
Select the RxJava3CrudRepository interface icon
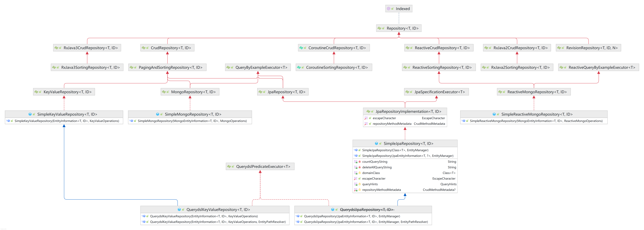coord(56,48)
